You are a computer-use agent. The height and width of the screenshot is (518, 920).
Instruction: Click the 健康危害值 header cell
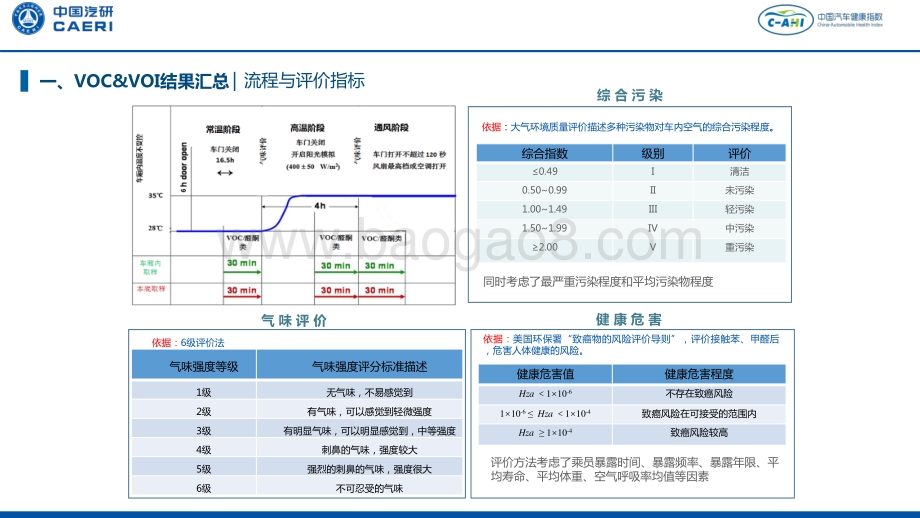click(545, 374)
